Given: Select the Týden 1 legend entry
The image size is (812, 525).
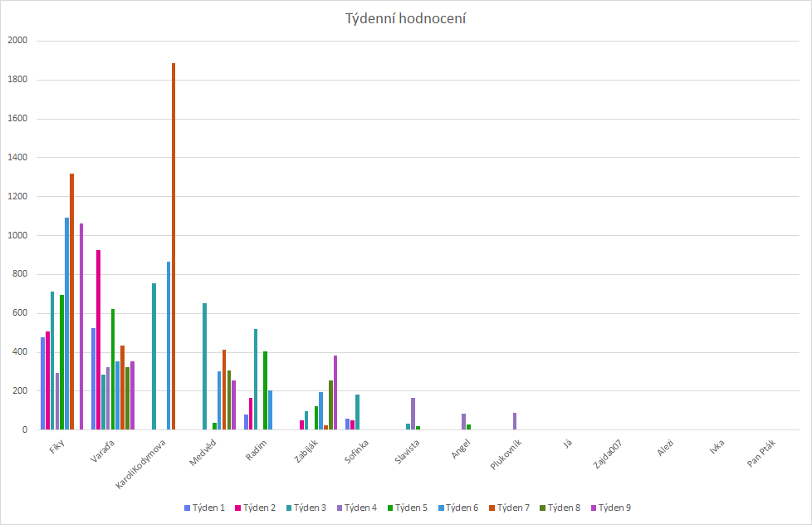Looking at the screenshot, I should point(203,508).
